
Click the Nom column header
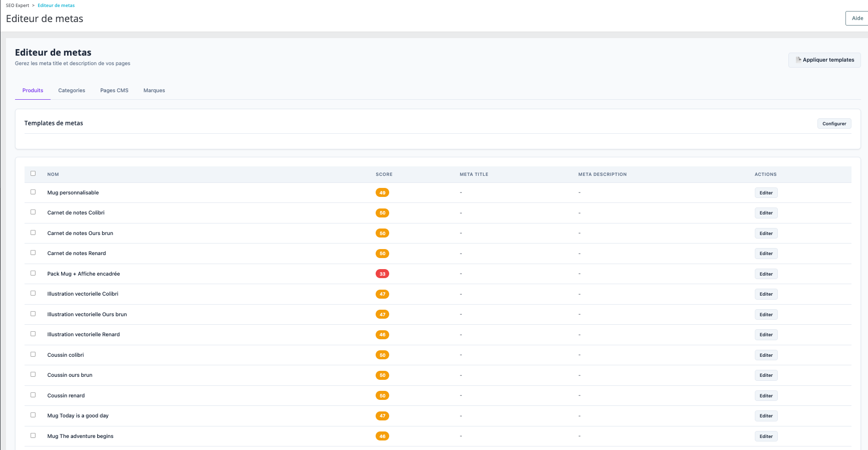click(53, 174)
